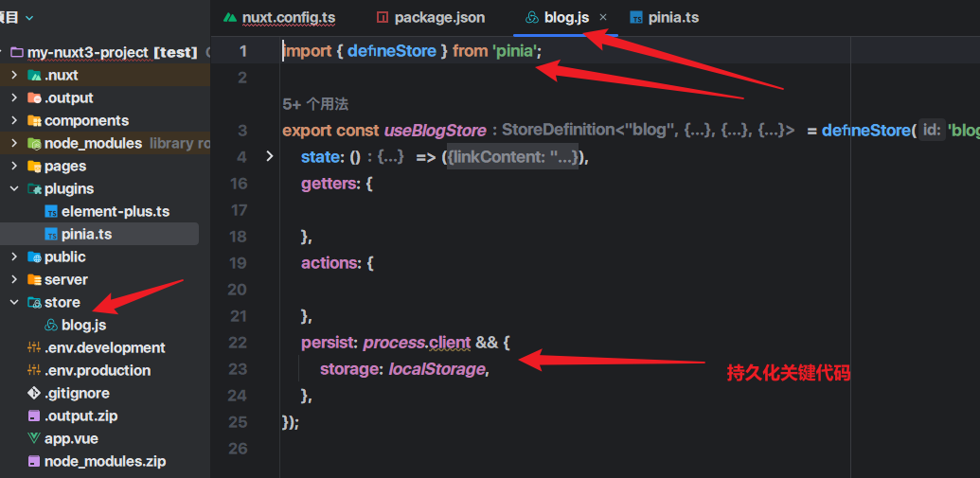Expand the components folder chevron
The width and height of the screenshot is (980, 478).
pyautogui.click(x=14, y=121)
